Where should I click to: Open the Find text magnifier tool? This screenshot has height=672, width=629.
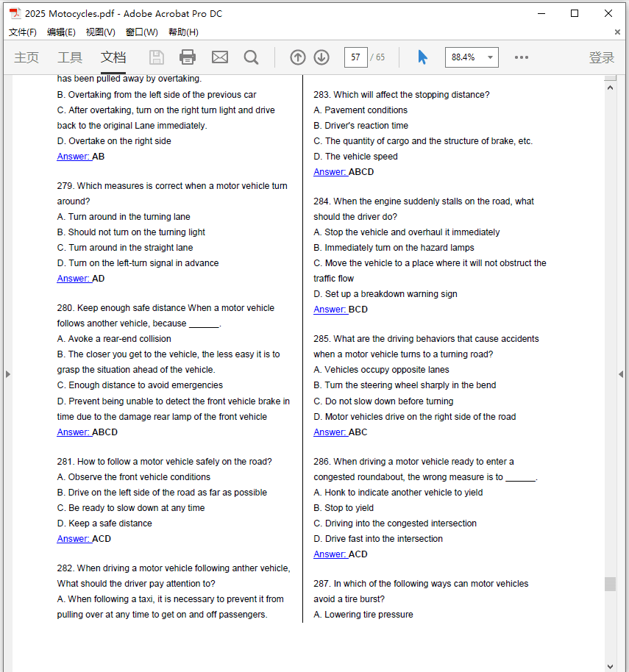click(251, 57)
